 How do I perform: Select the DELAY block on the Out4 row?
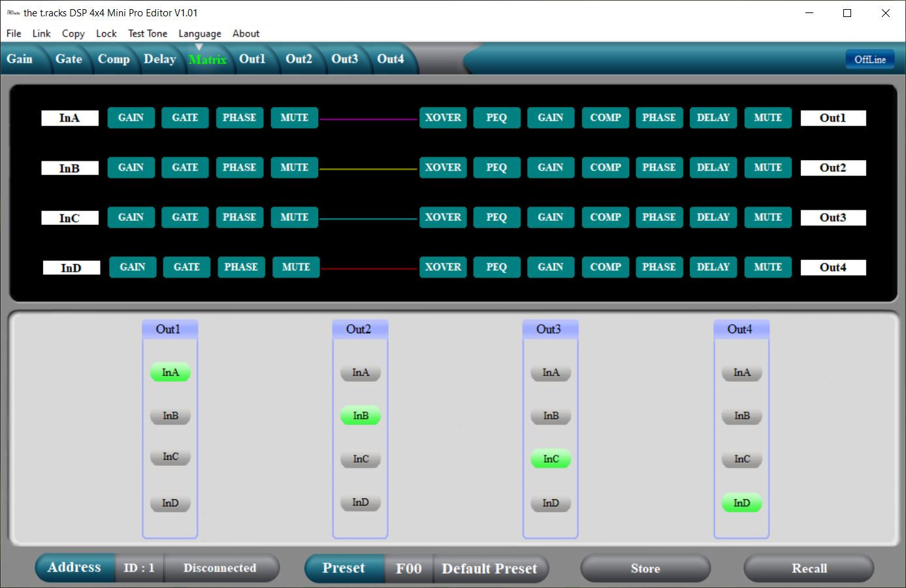click(713, 267)
